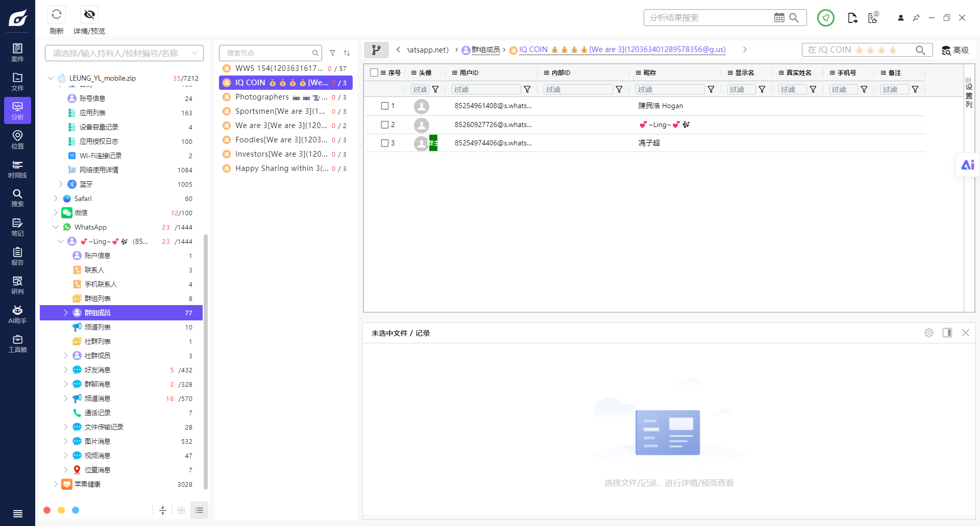Screen dimensions: 980x526
Task: Open the 请选择/输入持有人 dropdown
Action: coord(124,53)
